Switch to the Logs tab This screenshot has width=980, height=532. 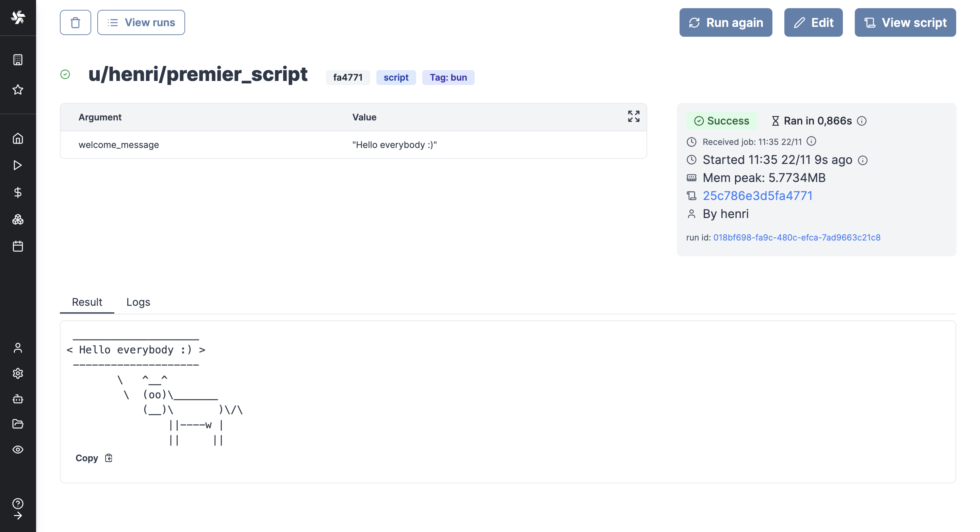click(x=138, y=302)
